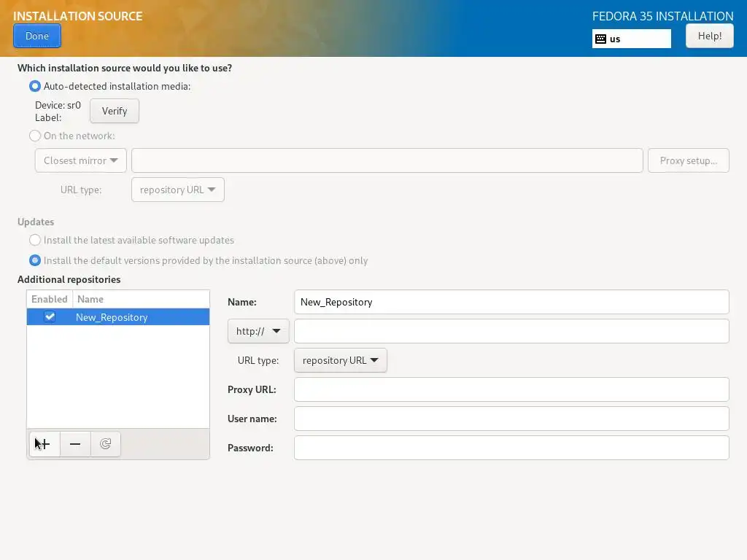
Task: Click the Proxy URL input field
Action: [511, 389]
